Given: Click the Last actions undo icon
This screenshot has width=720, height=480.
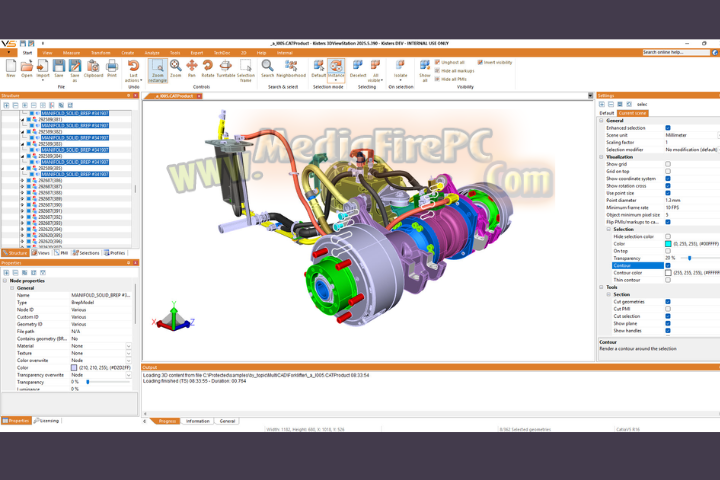Looking at the screenshot, I should pyautogui.click(x=134, y=66).
